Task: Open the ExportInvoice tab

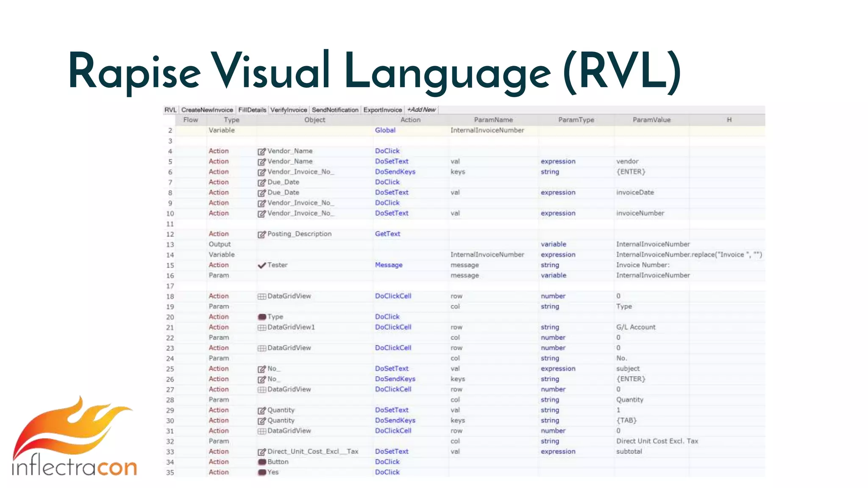Action: tap(383, 110)
